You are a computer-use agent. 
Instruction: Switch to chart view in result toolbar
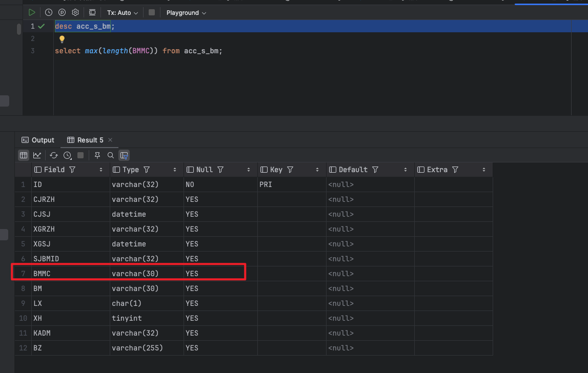point(37,155)
